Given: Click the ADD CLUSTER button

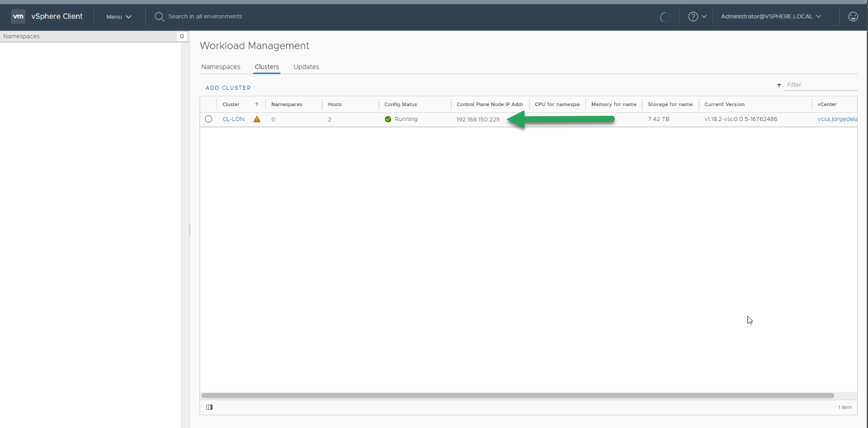Looking at the screenshot, I should (228, 88).
